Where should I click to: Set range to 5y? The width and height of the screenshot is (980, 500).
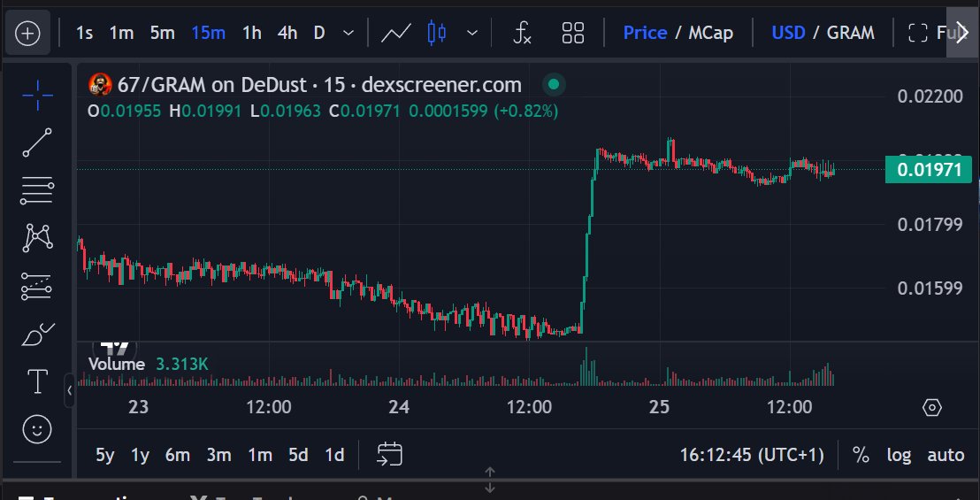click(105, 455)
